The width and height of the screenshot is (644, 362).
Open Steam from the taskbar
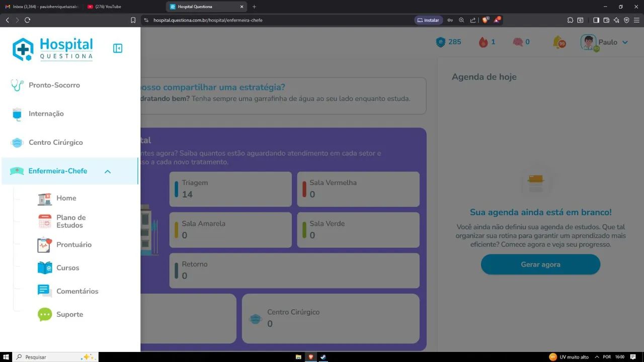click(x=323, y=357)
